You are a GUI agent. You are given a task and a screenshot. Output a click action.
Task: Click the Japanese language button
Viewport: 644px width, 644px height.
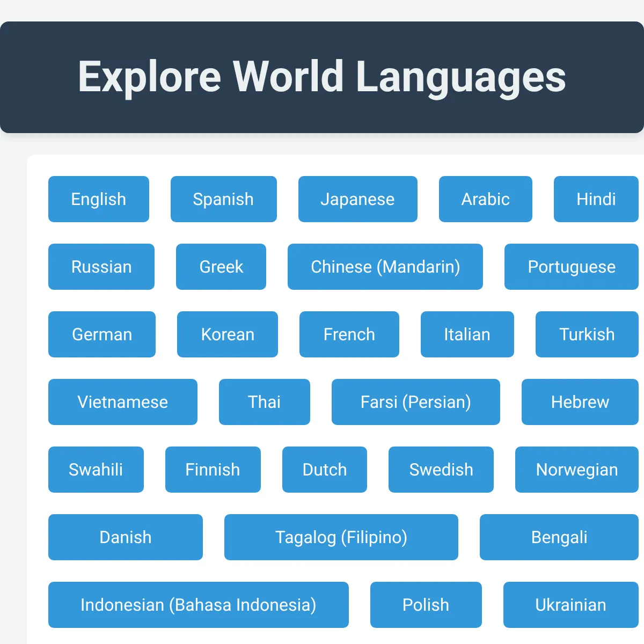pyautogui.click(x=358, y=199)
